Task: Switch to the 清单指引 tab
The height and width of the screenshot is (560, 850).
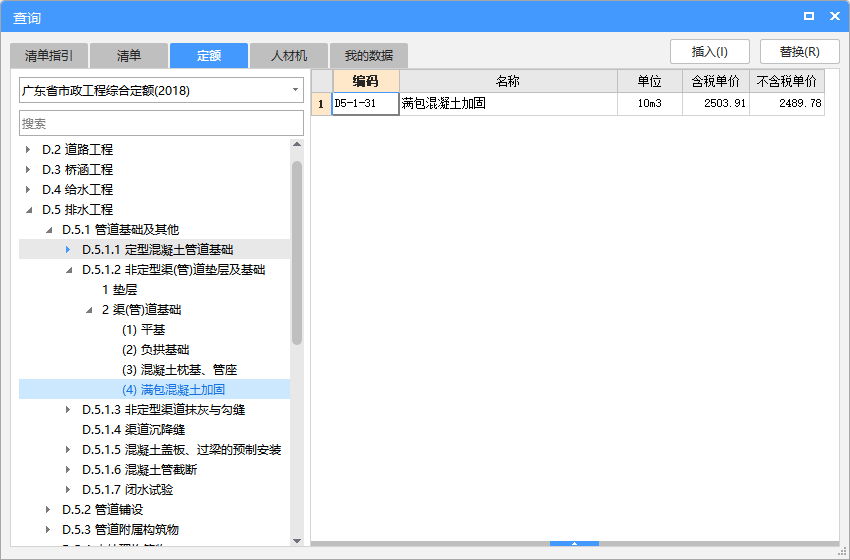Action: [x=49, y=55]
